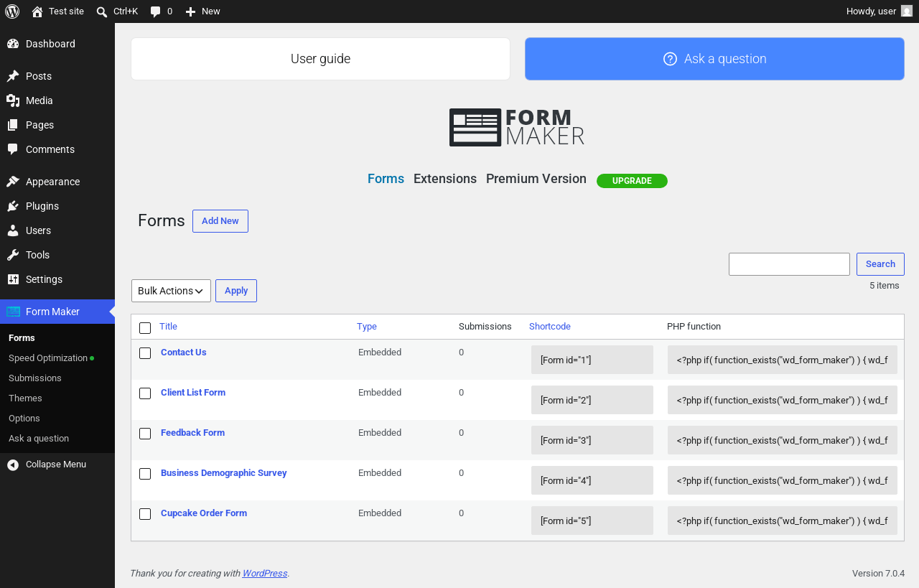
Task: Click the Pages icon in sidebar
Action: point(13,125)
